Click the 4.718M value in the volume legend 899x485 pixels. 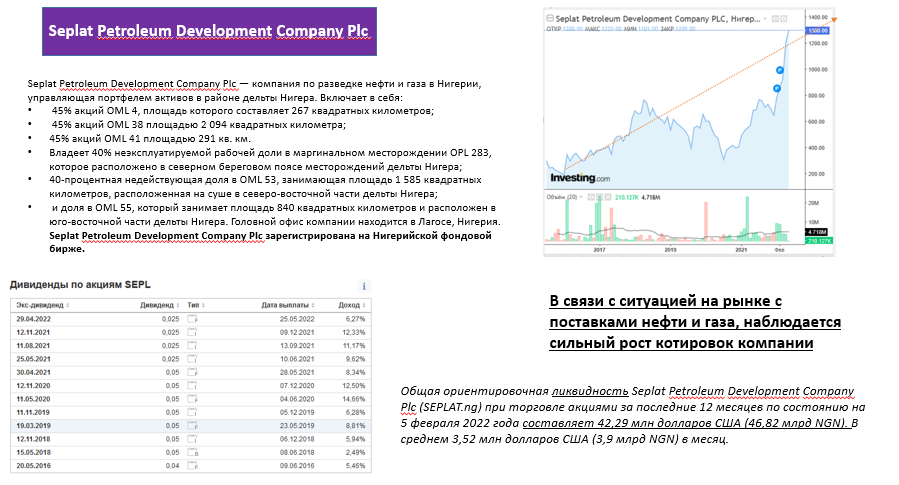[x=651, y=197]
